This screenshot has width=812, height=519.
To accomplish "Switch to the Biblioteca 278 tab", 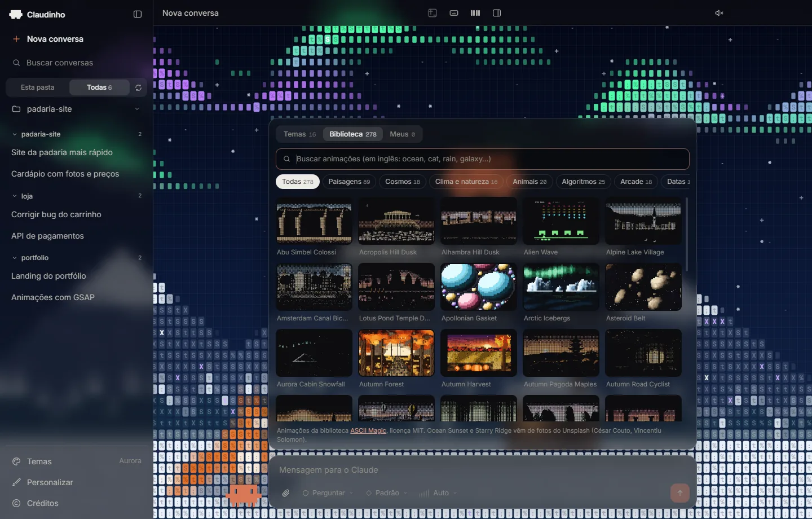I will point(353,134).
